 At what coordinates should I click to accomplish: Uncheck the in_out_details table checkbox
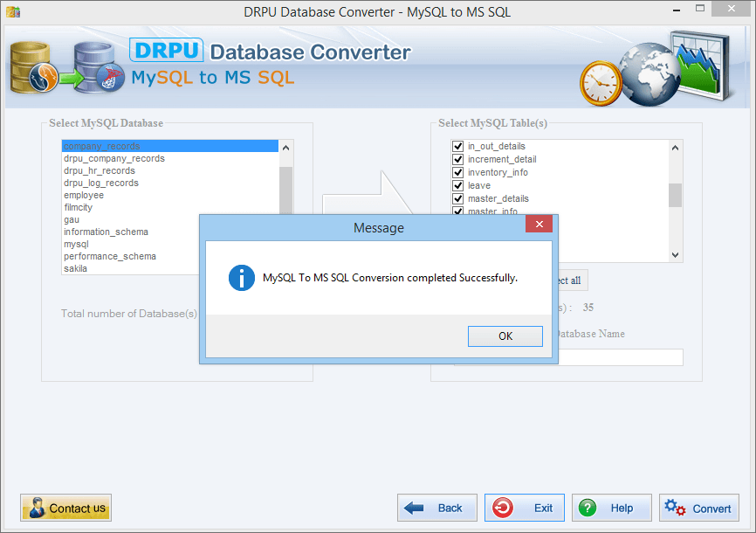point(457,146)
